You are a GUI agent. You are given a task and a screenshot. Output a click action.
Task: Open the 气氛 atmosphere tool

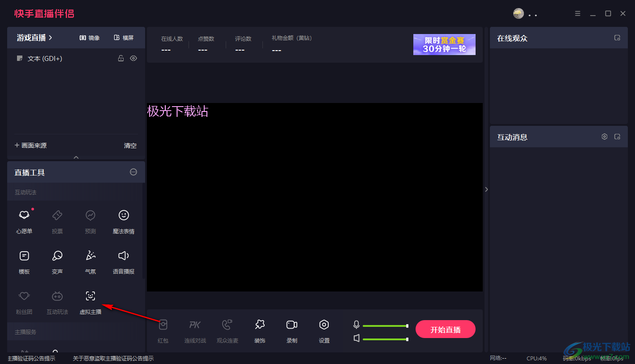90,261
